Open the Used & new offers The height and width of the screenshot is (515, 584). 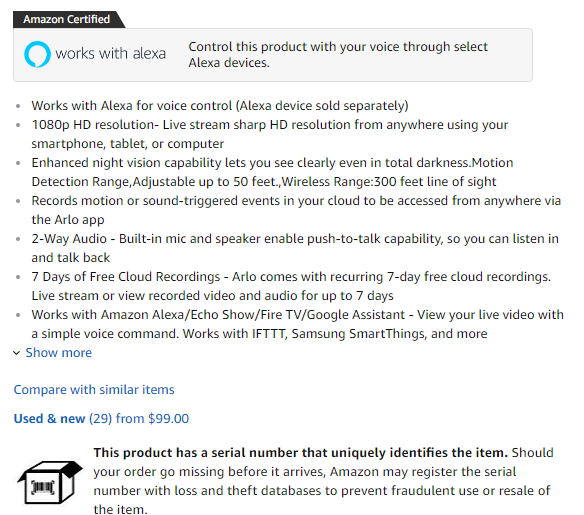tap(50, 419)
